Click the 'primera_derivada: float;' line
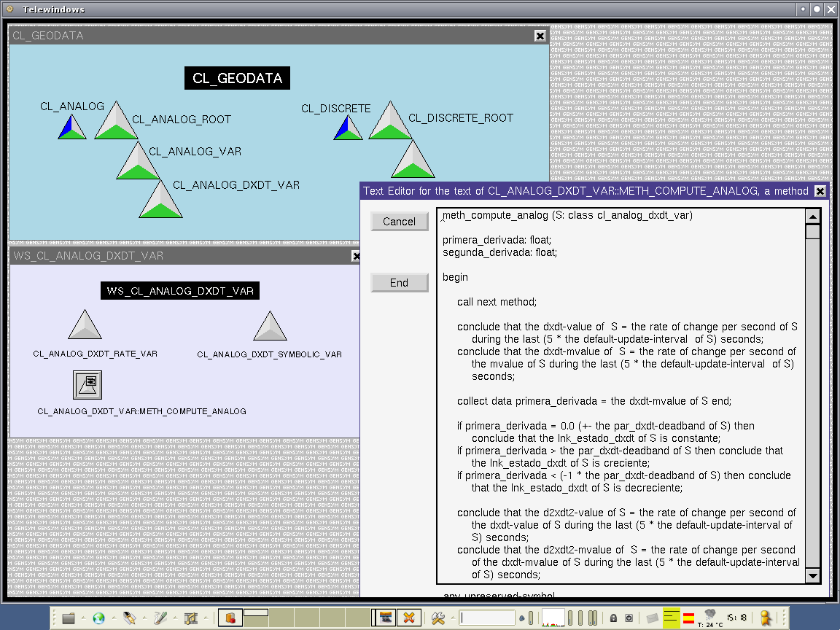Image resolution: width=840 pixels, height=630 pixels. 497,240
